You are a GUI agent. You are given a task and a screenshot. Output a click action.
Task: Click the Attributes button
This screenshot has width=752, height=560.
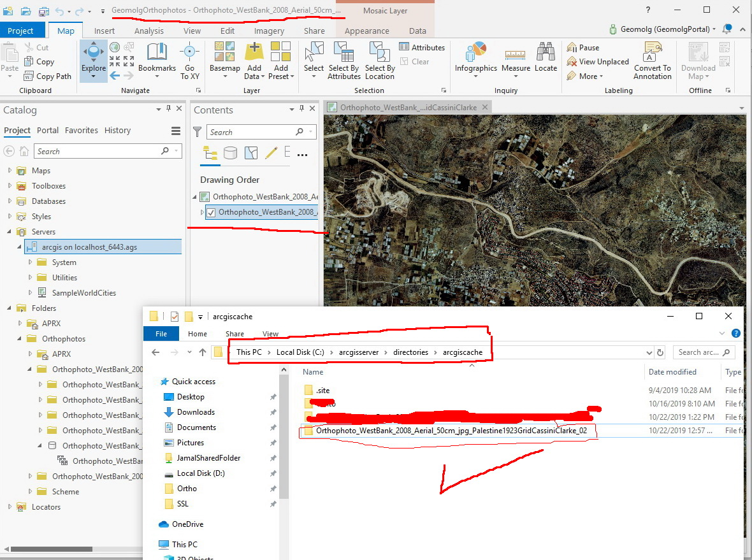click(x=422, y=47)
